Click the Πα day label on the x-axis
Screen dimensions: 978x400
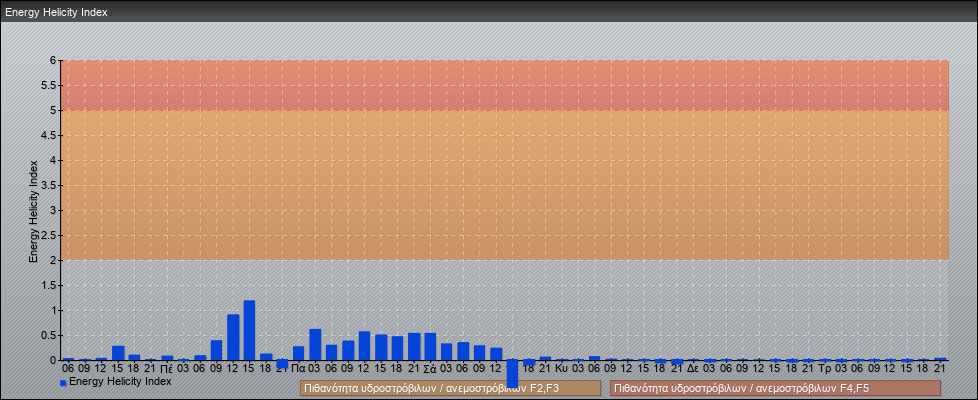click(298, 369)
